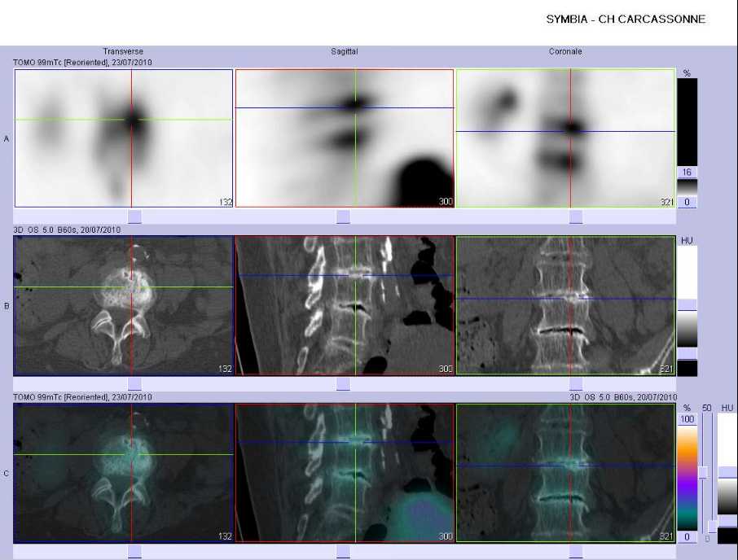738x560 pixels.
Task: Click slice slider handle under row A sagittal view
Action: click(x=343, y=217)
